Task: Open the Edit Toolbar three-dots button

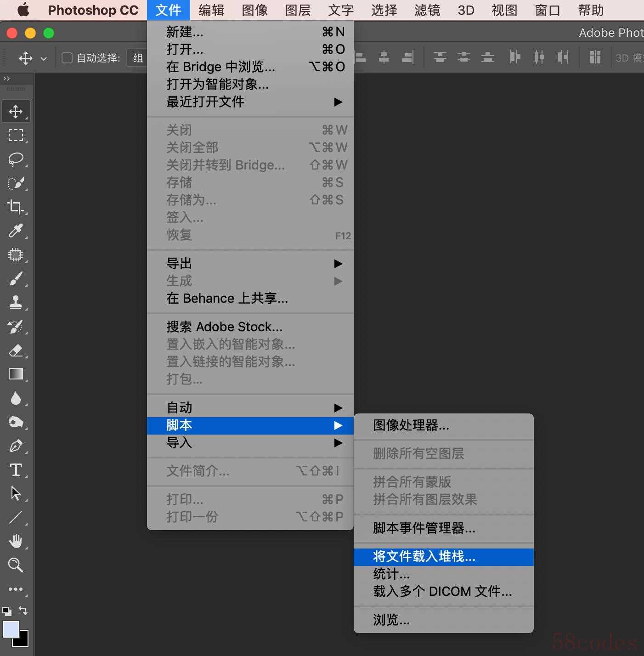Action: (x=16, y=589)
